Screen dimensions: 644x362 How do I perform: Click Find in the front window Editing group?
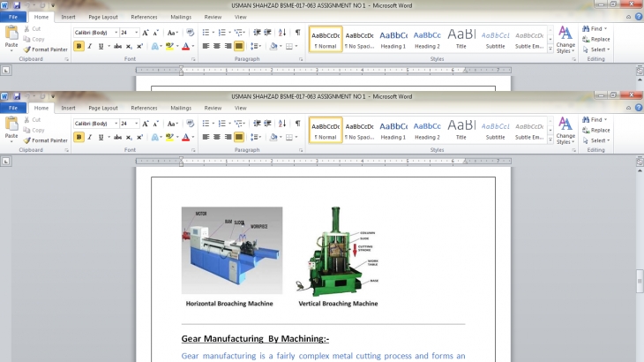tap(595, 119)
